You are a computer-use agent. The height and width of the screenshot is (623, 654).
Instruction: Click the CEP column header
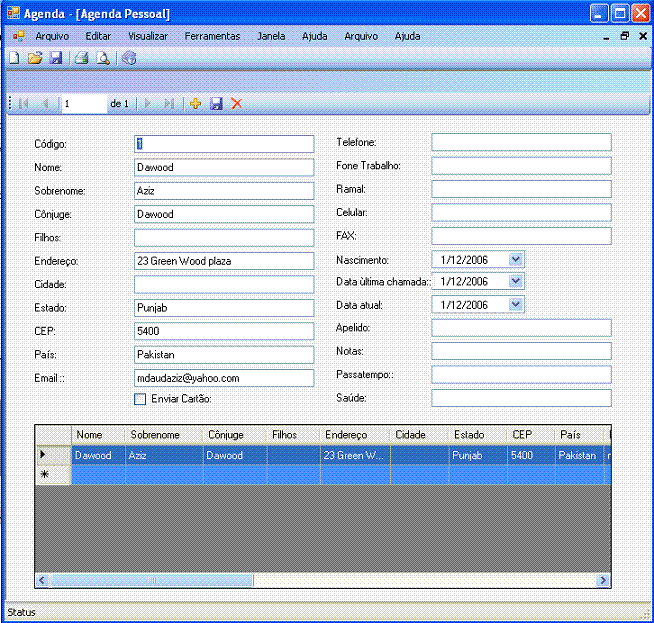pos(531,435)
